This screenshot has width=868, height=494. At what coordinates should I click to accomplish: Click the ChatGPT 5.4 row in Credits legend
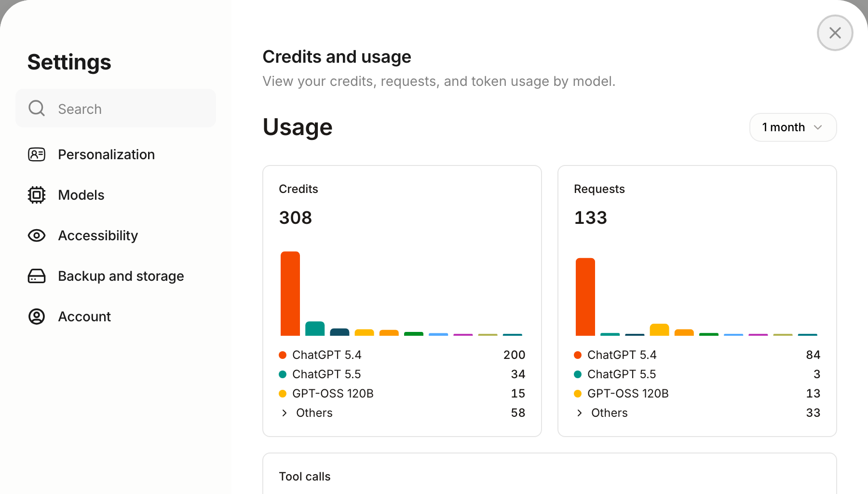402,355
